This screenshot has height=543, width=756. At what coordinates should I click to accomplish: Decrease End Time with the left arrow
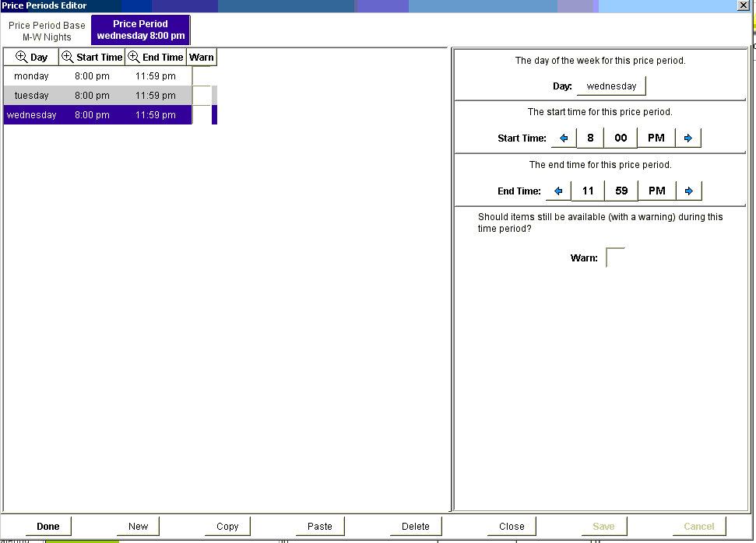(x=558, y=191)
